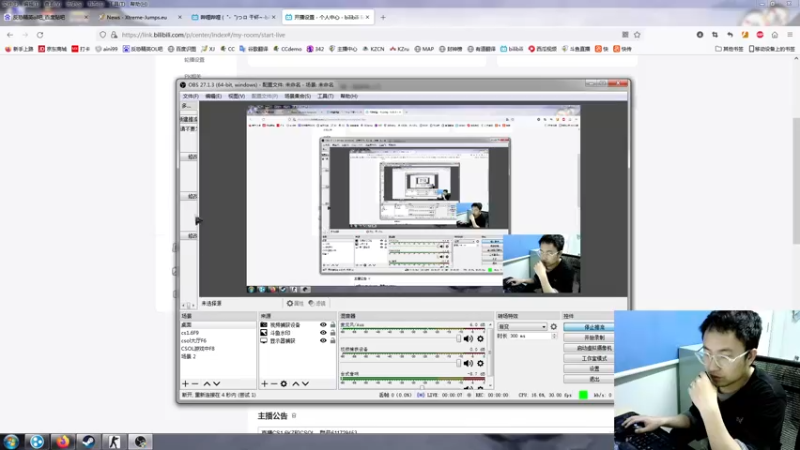Move the scene up in Scenes panel

pos(207,384)
